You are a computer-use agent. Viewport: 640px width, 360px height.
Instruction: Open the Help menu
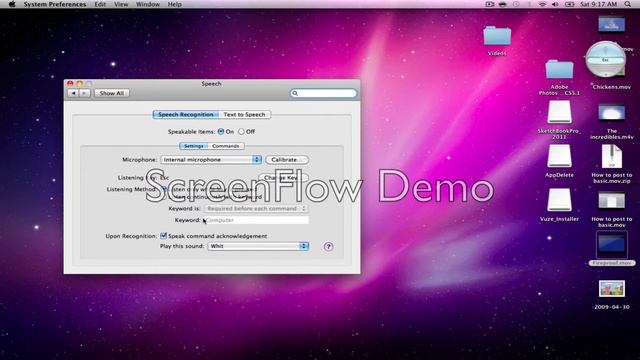coord(174,4)
